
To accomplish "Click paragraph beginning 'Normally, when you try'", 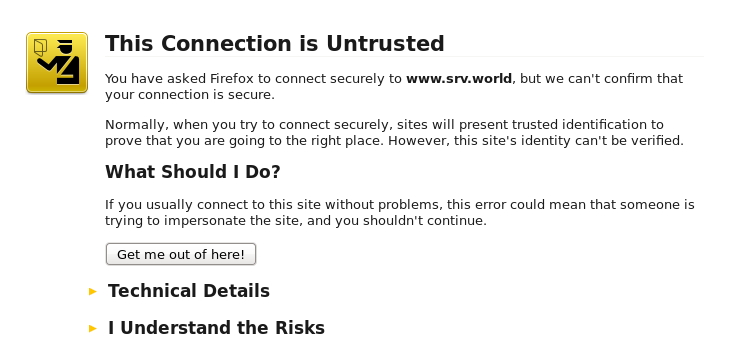I will 394,132.
